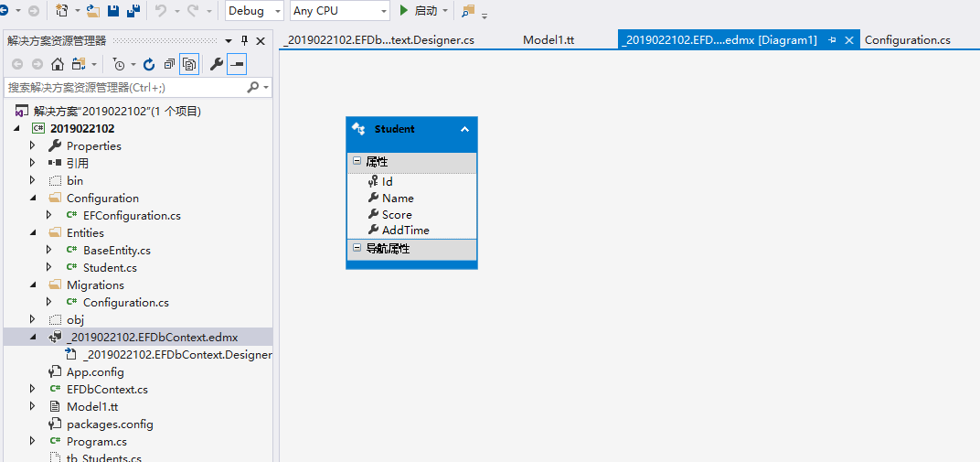Click the Collapse All icon in Solution Explorer
Image resolution: width=980 pixels, height=462 pixels.
[169, 64]
